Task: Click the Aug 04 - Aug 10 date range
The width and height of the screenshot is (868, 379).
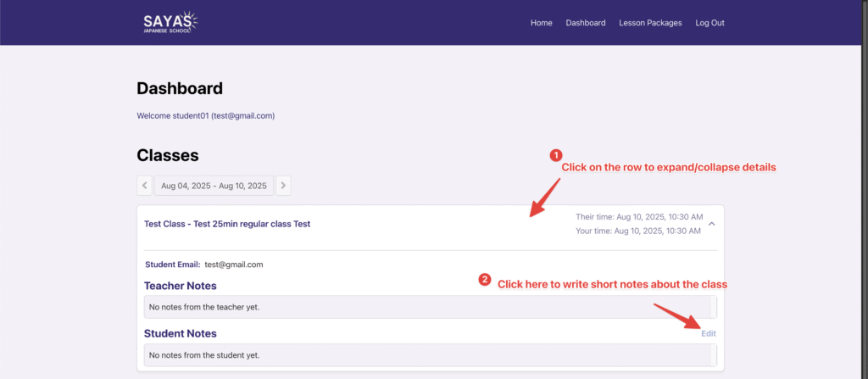Action: pyautogui.click(x=214, y=185)
